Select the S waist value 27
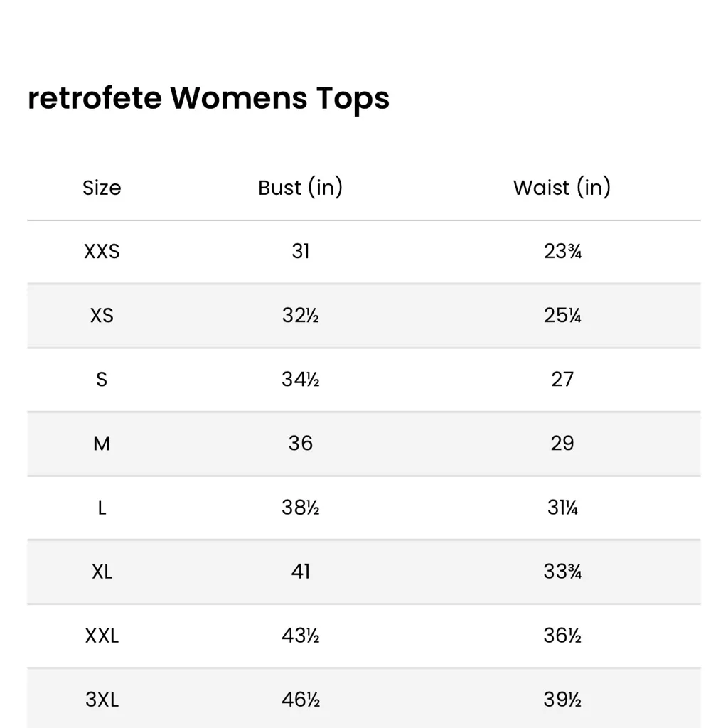The height and width of the screenshot is (728, 728). (x=562, y=380)
